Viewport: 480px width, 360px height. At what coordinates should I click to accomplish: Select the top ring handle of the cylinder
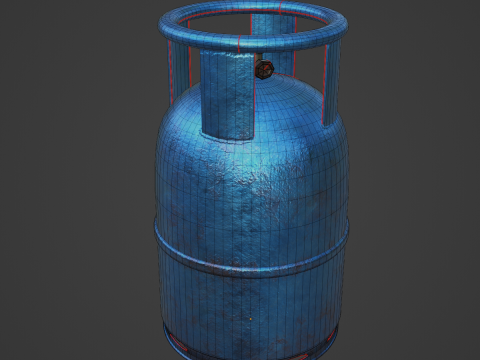coord(253,25)
